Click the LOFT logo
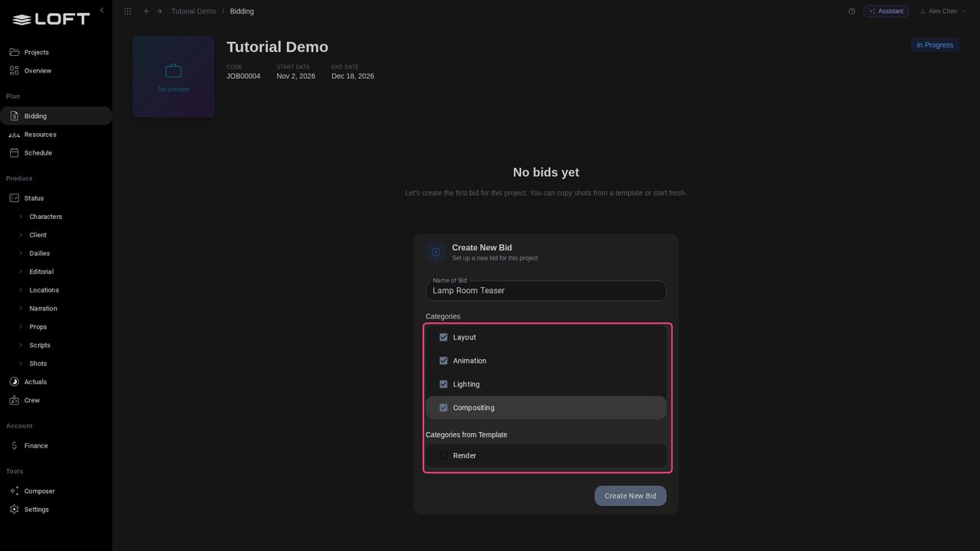 pos(51,19)
